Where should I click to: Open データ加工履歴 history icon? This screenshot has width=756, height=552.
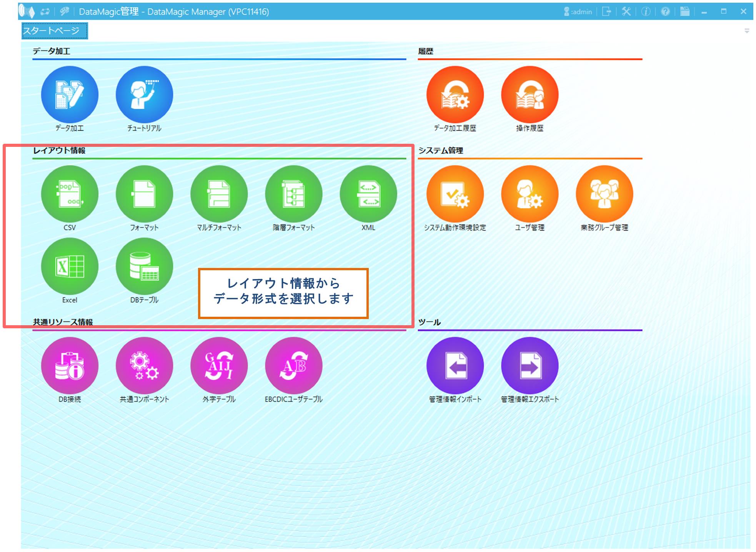pyautogui.click(x=455, y=95)
